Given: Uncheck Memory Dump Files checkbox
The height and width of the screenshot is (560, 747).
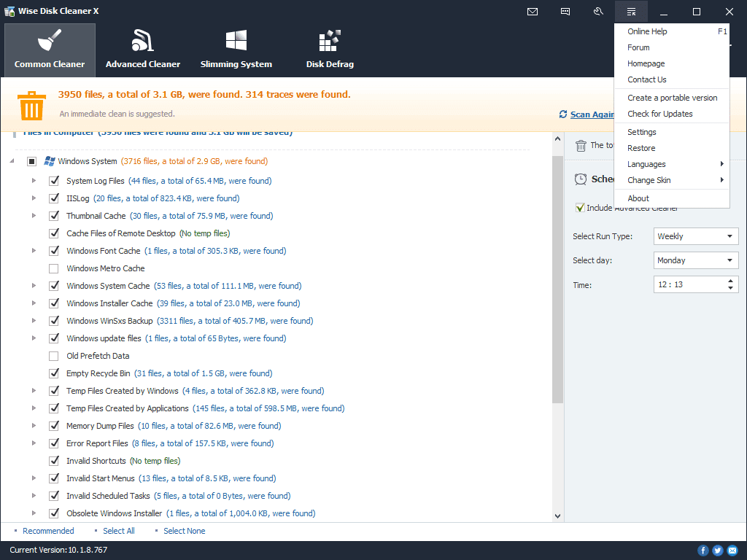Looking at the screenshot, I should click(x=54, y=426).
